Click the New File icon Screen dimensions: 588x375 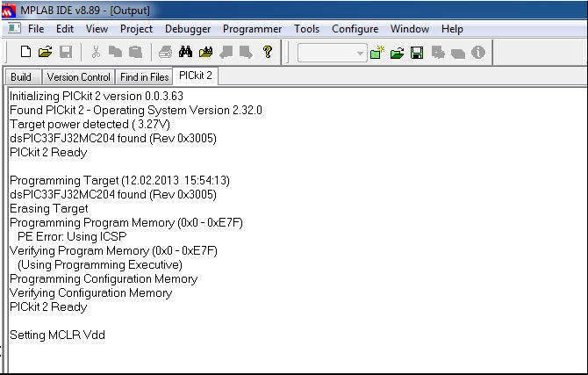(25, 52)
